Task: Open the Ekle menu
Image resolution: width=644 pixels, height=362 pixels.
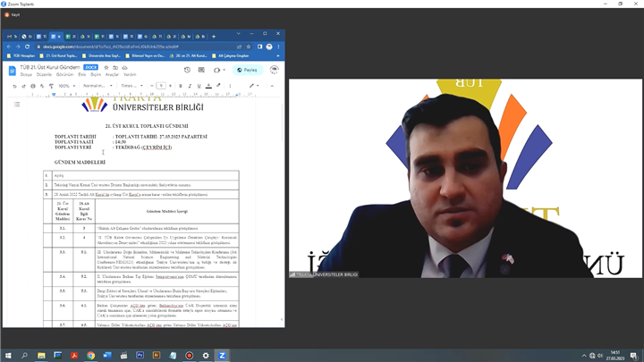Action: tap(82, 75)
